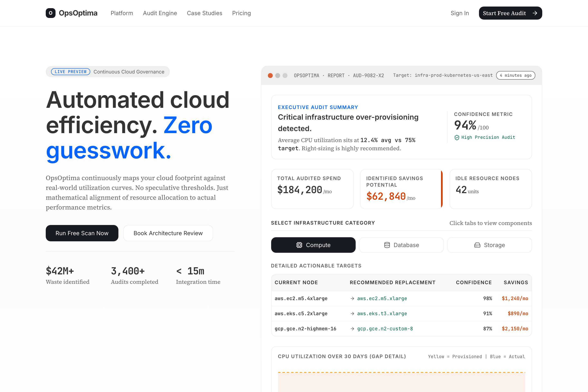The image size is (588, 392).
Task: Click the $890/mo savings value
Action: point(518,314)
